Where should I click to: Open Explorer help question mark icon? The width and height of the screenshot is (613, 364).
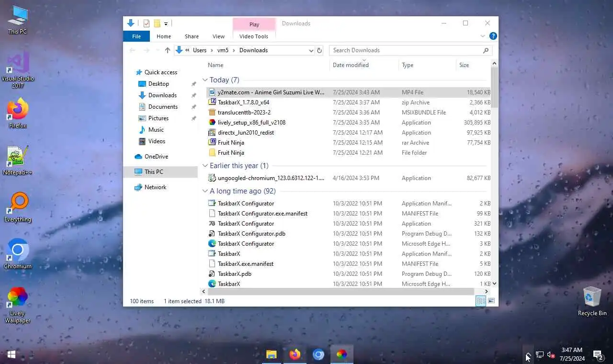tap(493, 36)
